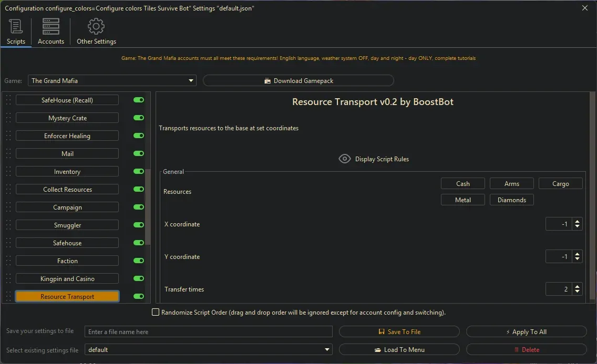Check the Randomize Script Order checkbox

[156, 313]
